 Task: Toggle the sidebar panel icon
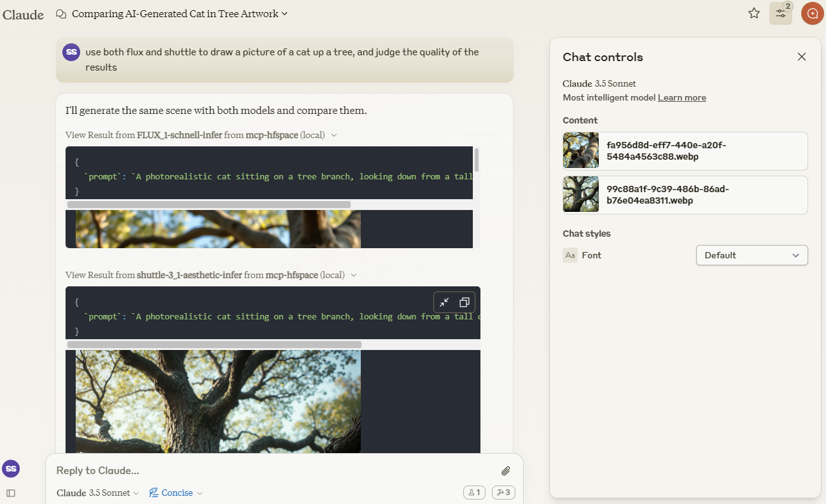point(11,493)
